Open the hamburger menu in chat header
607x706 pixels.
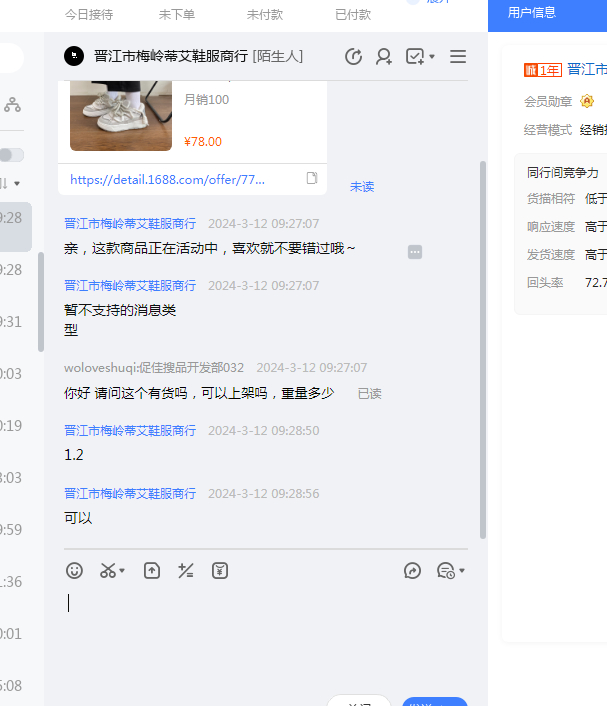(x=458, y=57)
